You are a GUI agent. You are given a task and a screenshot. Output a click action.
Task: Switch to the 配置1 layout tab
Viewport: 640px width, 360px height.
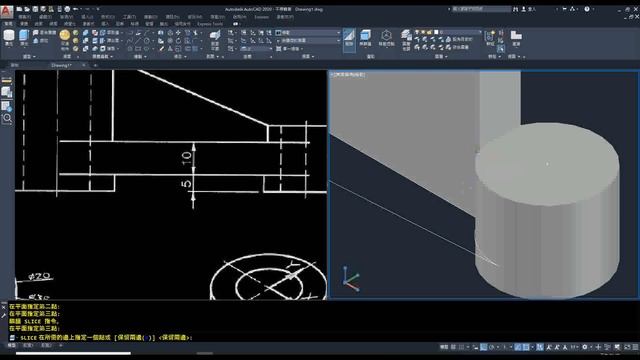[28, 345]
